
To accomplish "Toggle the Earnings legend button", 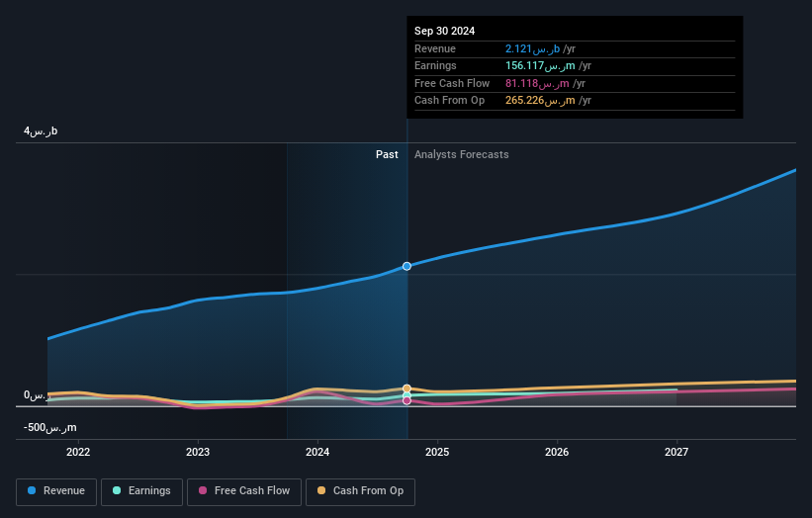I will (141, 491).
